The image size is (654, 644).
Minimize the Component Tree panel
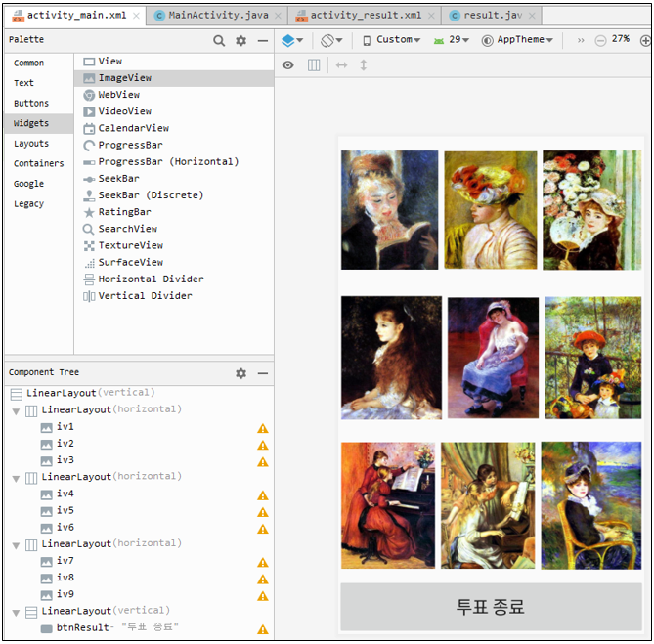263,373
